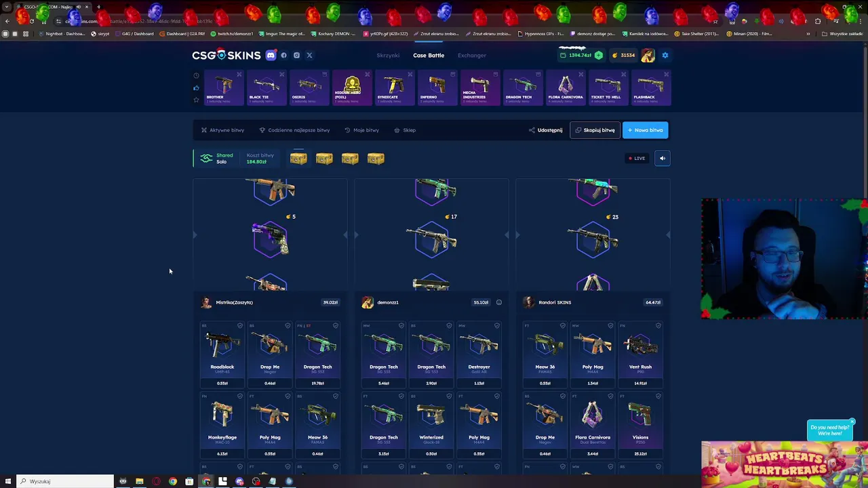Click the LIVE indicator badge
This screenshot has height=488, width=868.
coord(637,159)
